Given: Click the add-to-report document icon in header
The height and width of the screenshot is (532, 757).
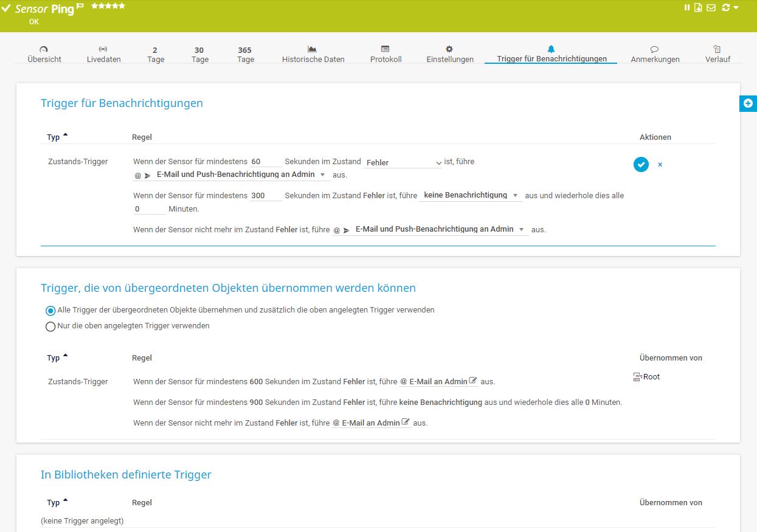Looking at the screenshot, I should pyautogui.click(x=699, y=7).
